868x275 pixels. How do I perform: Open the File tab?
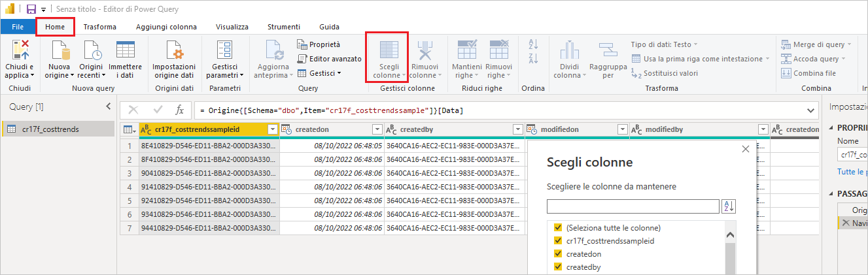18,27
